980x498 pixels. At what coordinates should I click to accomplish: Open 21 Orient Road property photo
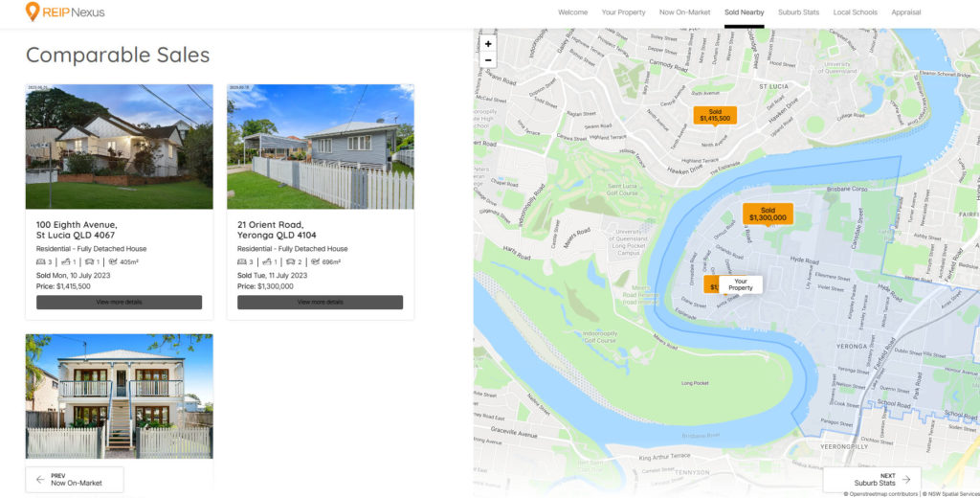[320, 147]
